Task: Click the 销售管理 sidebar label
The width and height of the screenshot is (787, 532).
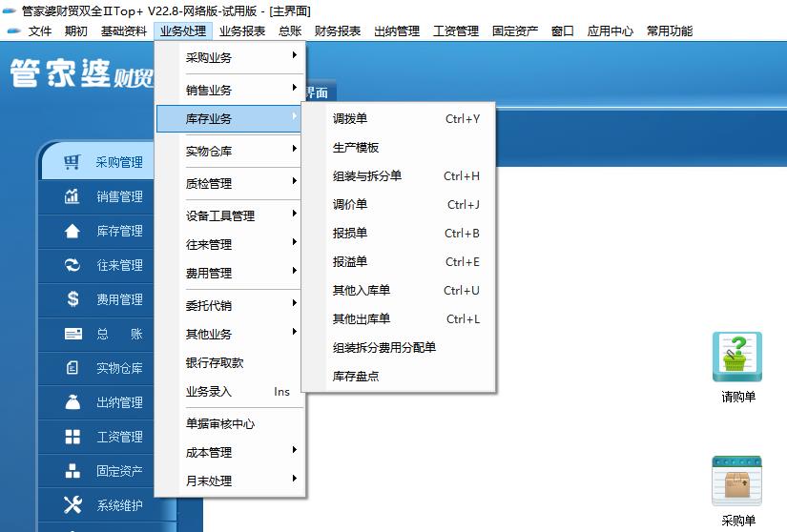Action: 119,196
